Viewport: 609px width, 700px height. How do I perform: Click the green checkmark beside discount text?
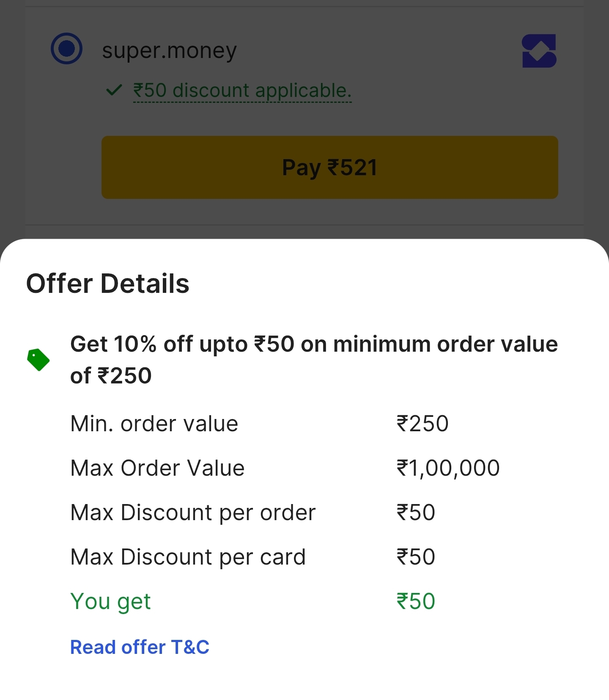tap(114, 90)
